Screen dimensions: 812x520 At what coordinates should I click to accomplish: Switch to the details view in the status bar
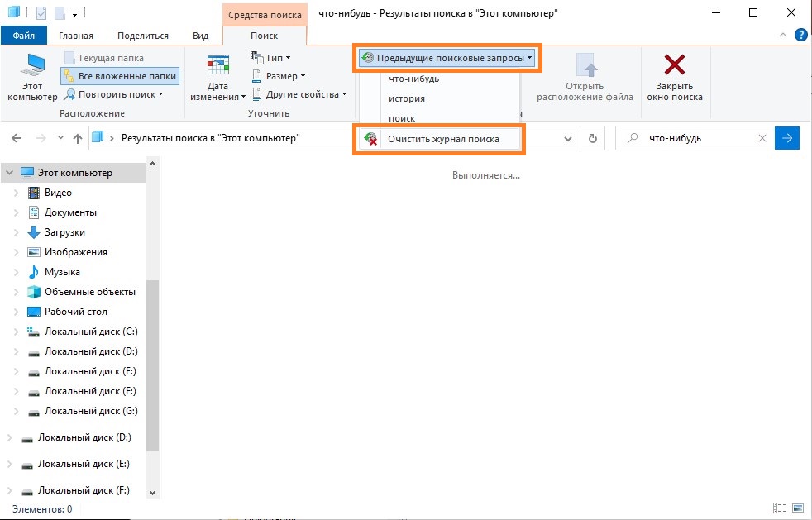coord(780,508)
